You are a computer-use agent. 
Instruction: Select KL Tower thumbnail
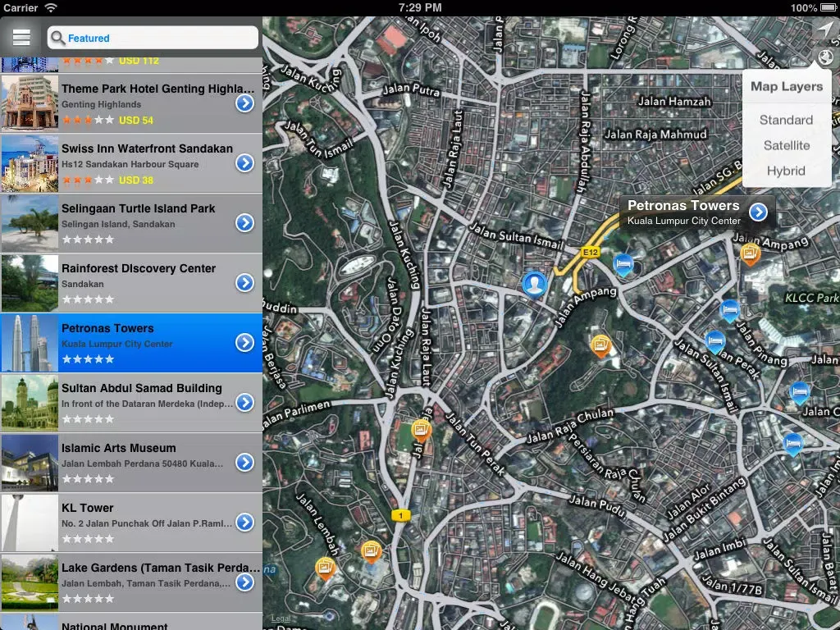[x=30, y=523]
